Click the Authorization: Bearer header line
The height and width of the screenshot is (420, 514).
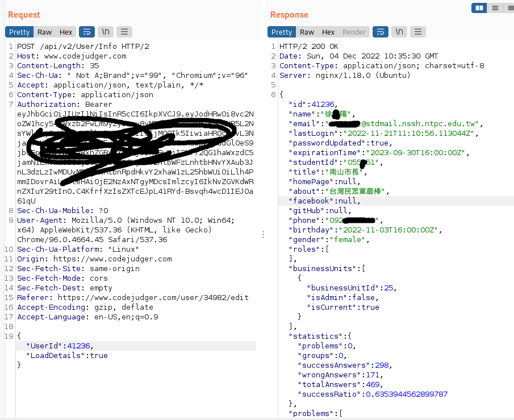click(65, 105)
